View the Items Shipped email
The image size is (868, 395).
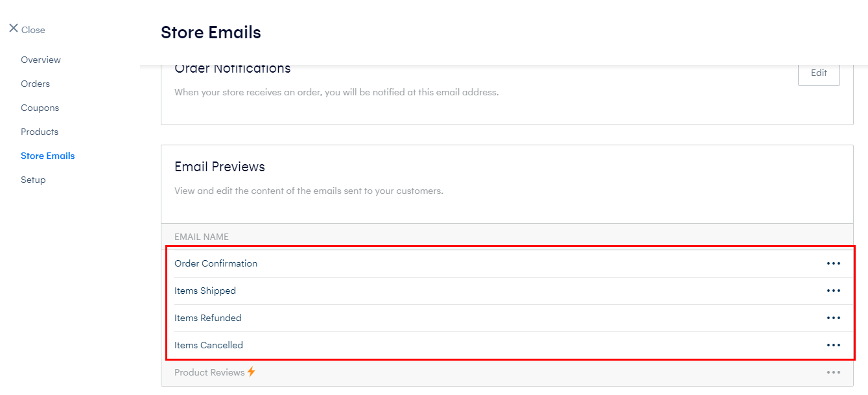[x=205, y=291]
